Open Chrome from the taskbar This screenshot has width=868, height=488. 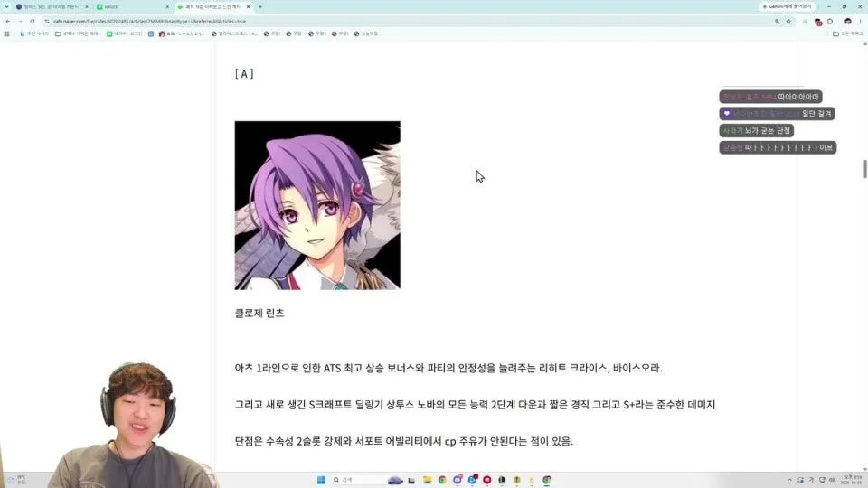[x=442, y=480]
